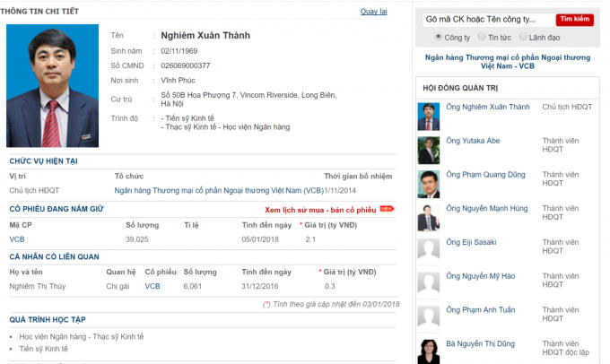Click the Nghiêm Xuân Thành board thumbnail

(429, 117)
